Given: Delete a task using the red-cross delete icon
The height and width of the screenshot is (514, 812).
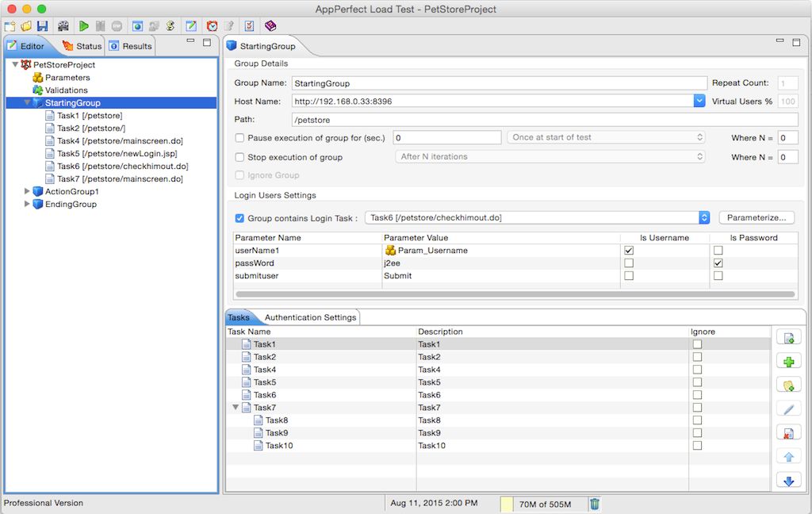Looking at the screenshot, I should coord(789,432).
